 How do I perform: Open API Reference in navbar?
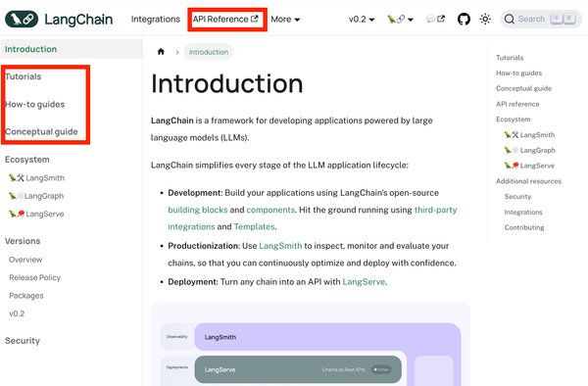click(225, 20)
